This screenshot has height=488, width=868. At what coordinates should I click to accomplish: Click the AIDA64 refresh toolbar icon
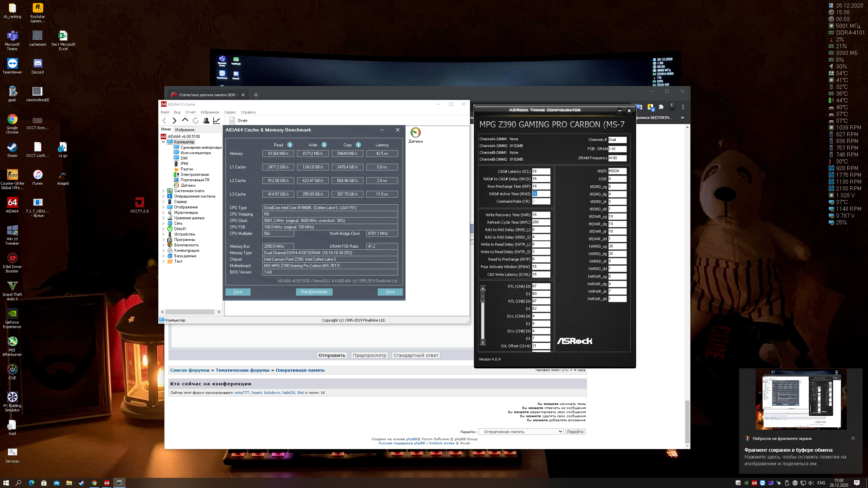[x=196, y=120]
